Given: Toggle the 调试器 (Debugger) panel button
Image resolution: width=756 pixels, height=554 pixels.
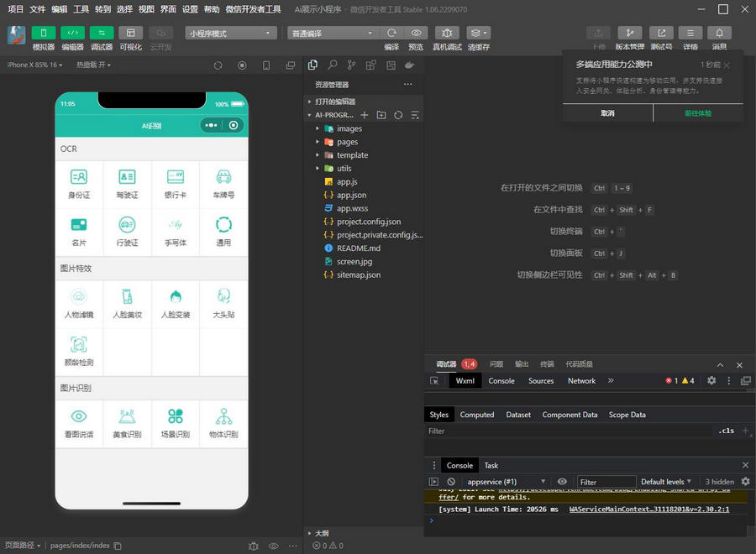Looking at the screenshot, I should (102, 34).
